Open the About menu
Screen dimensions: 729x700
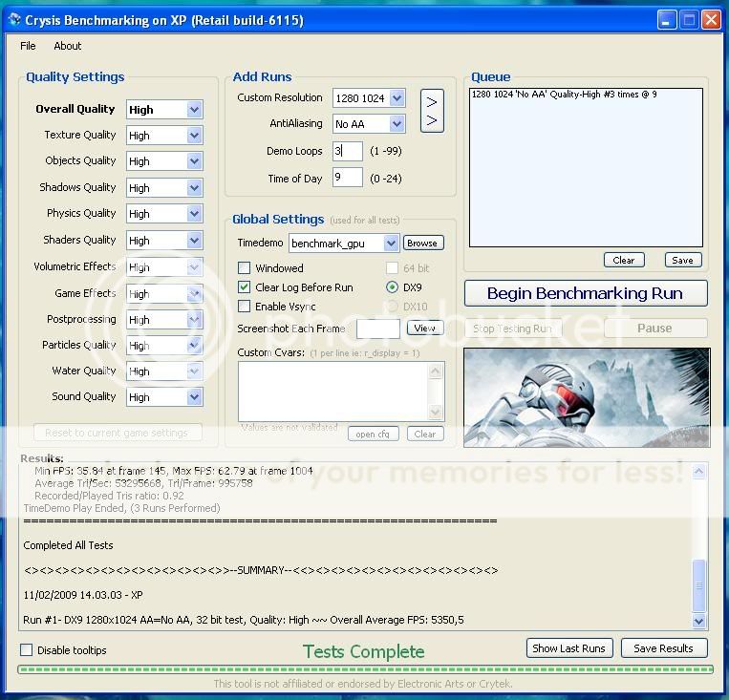(68, 46)
